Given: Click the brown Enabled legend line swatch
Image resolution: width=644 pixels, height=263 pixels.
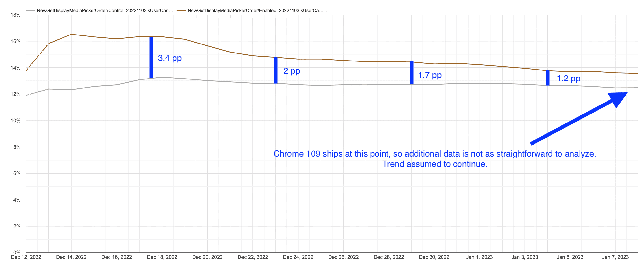Looking at the screenshot, I should pos(181,10).
